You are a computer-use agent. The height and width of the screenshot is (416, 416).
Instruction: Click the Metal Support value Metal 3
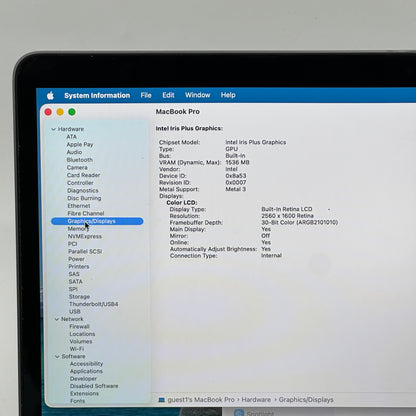236,189
